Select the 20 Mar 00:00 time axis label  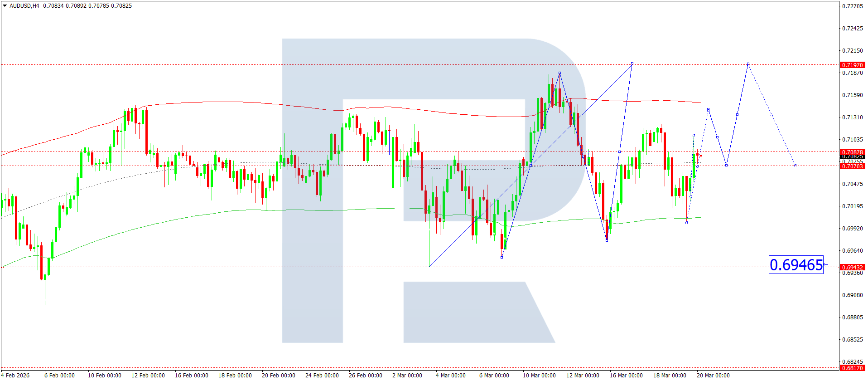click(713, 375)
